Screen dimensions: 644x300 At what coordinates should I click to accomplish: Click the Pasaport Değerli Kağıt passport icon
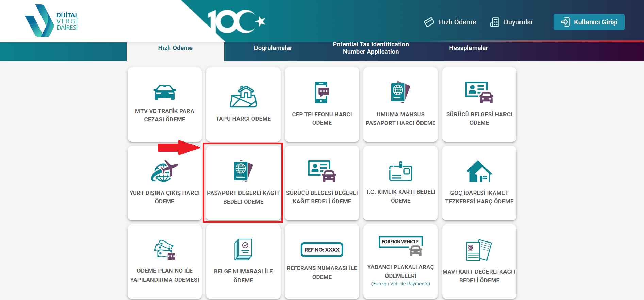pos(243,171)
